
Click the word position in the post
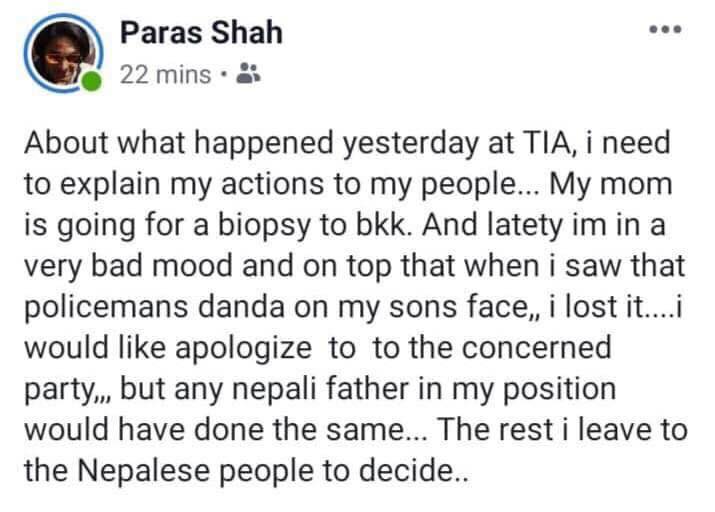pos(559,390)
